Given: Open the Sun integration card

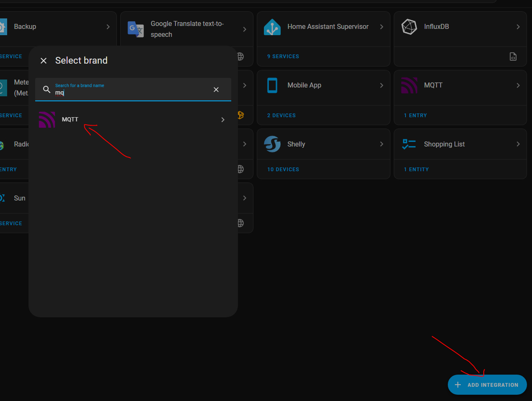Looking at the screenshot, I should pyautogui.click(x=20, y=198).
